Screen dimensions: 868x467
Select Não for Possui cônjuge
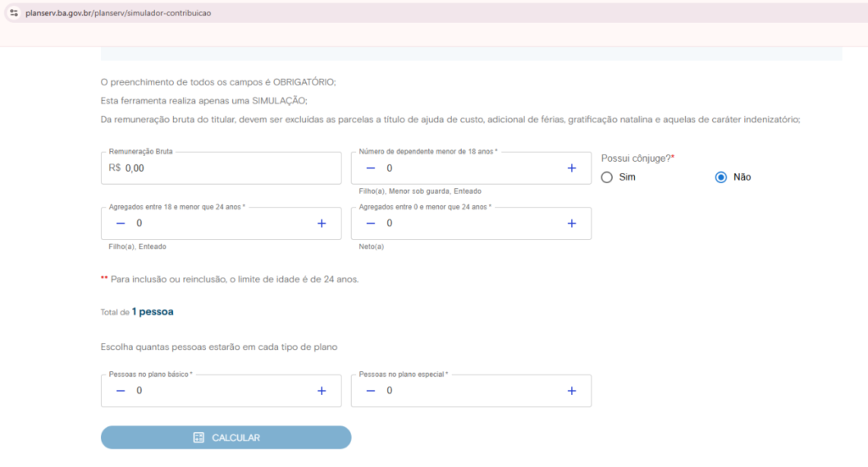(721, 177)
